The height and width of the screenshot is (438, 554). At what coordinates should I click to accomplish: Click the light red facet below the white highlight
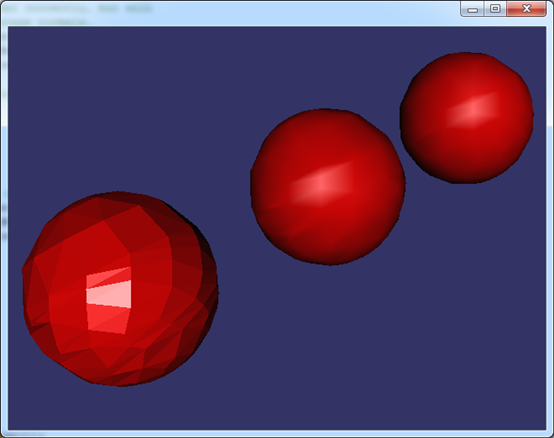[x=107, y=319]
